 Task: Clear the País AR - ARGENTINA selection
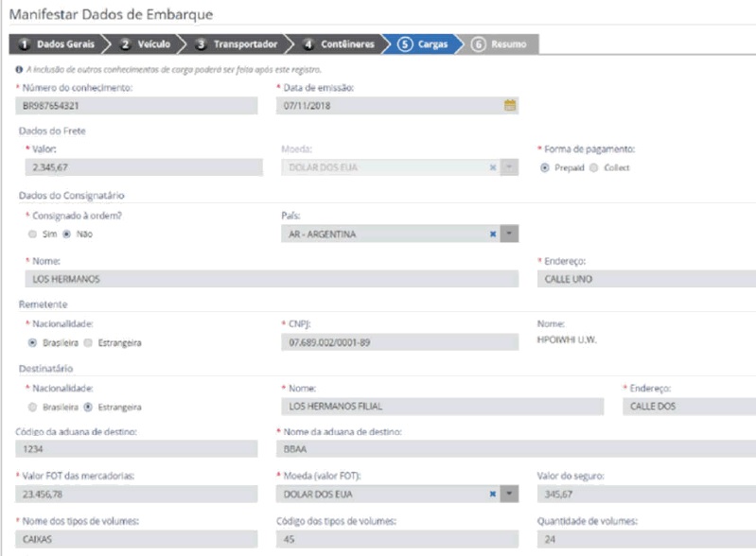(492, 234)
